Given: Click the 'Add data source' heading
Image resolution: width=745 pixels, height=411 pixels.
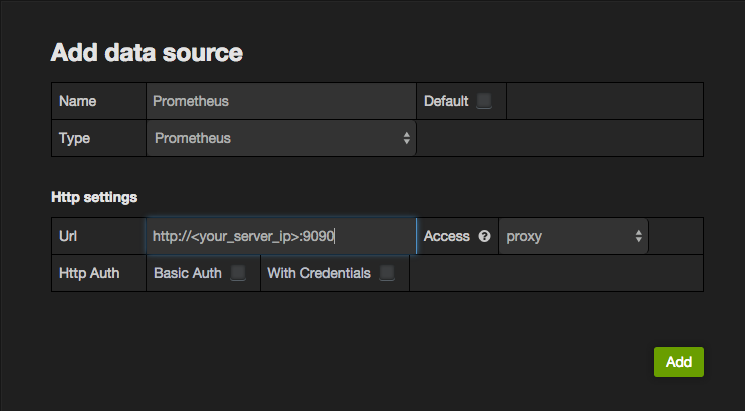Looking at the screenshot, I should click(x=147, y=52).
